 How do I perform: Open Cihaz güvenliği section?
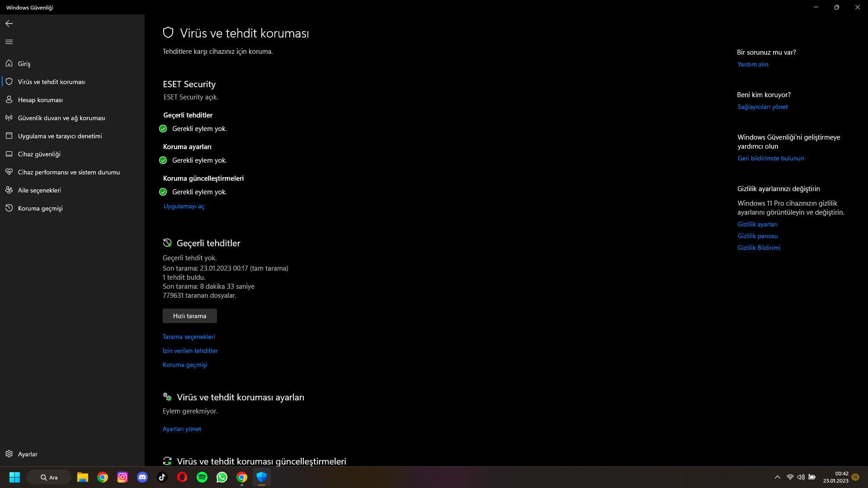[39, 154]
